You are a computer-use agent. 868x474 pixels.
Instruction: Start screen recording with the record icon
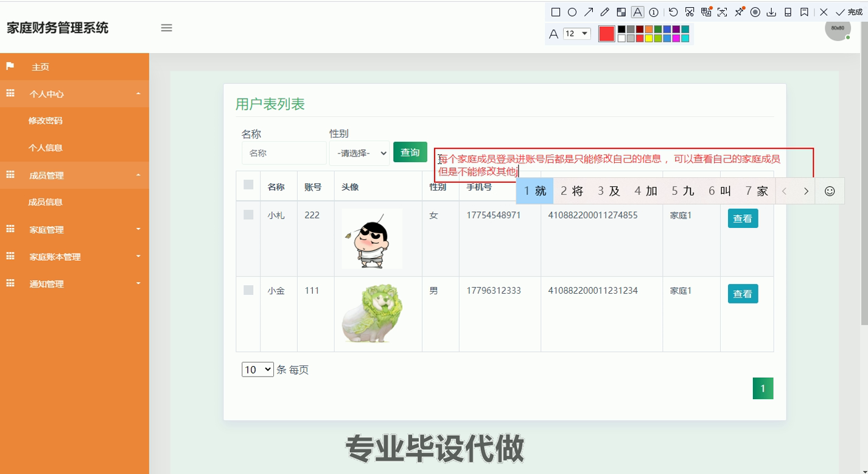(x=755, y=12)
